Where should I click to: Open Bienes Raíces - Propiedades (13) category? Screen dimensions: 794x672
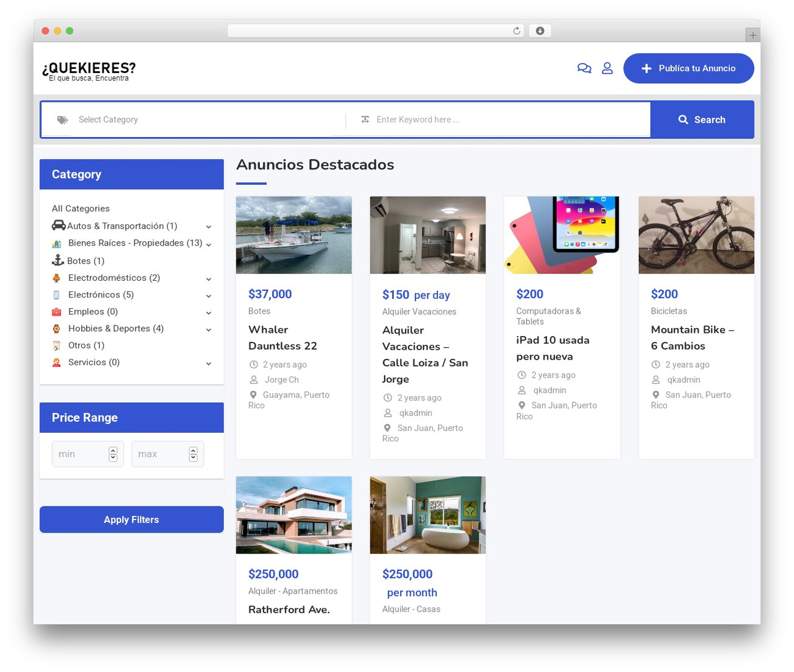[x=135, y=243]
